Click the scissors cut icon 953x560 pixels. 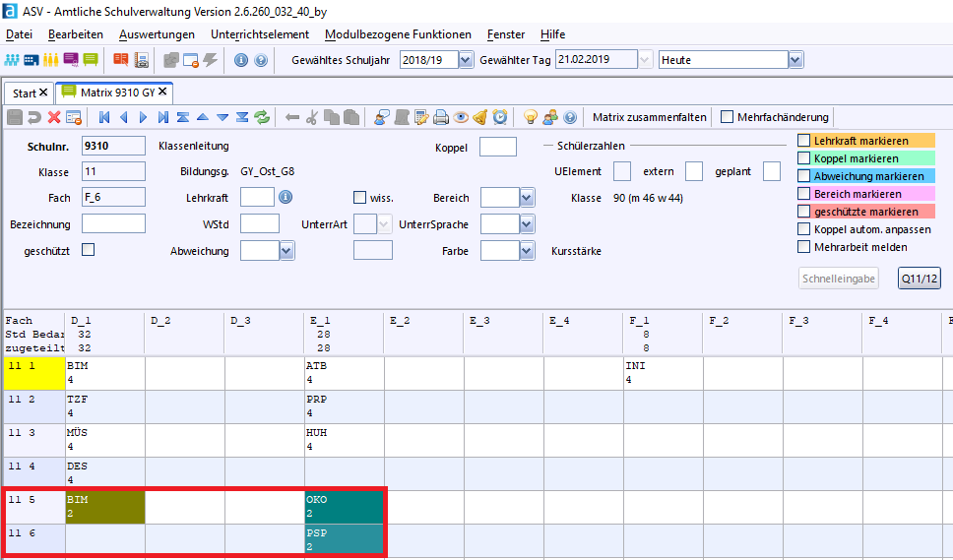[x=312, y=117]
